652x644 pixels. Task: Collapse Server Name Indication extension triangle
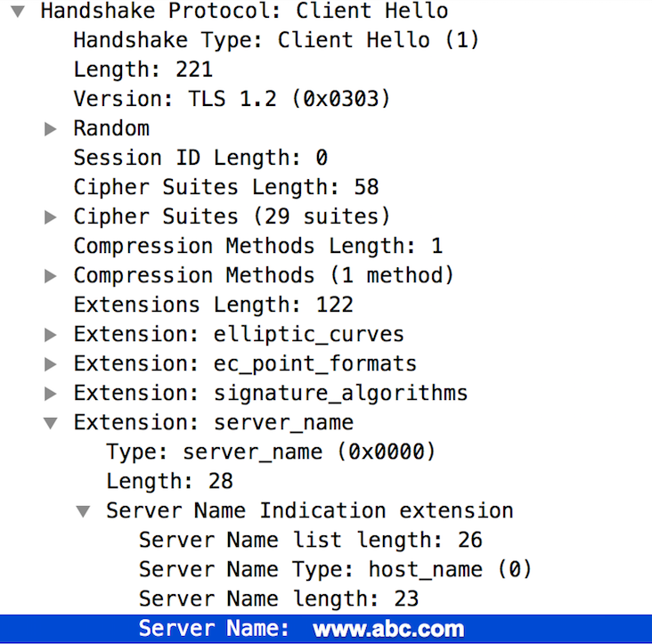click(x=83, y=512)
